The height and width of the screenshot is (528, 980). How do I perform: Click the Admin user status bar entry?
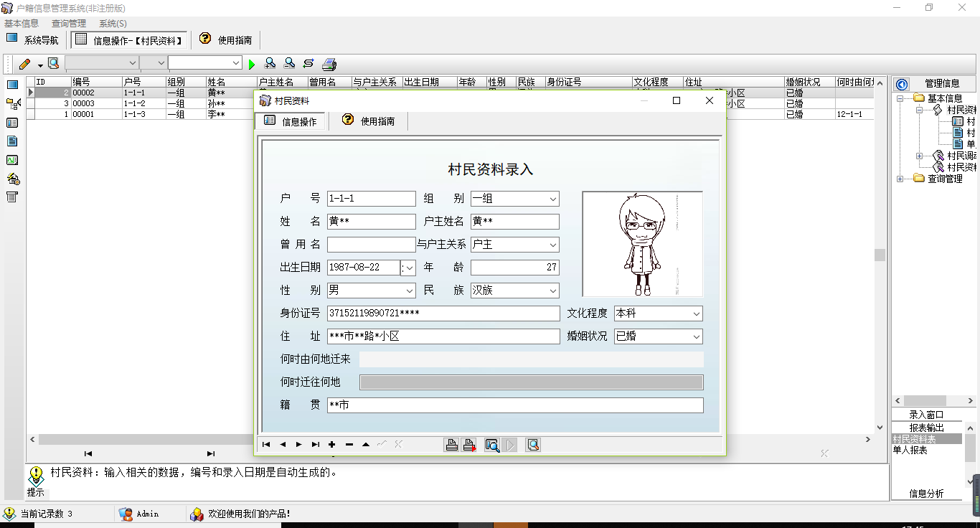click(x=139, y=514)
